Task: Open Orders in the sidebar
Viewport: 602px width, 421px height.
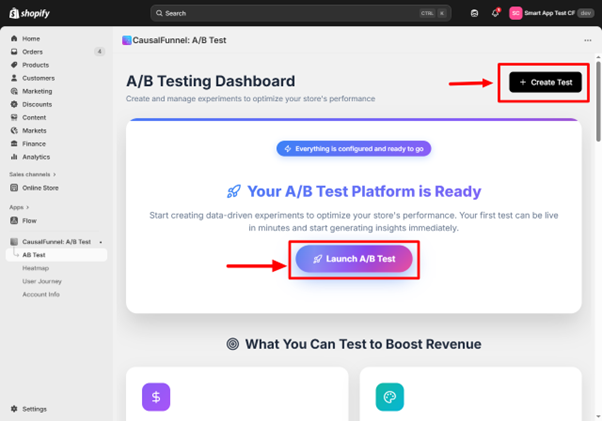Action: (32, 52)
